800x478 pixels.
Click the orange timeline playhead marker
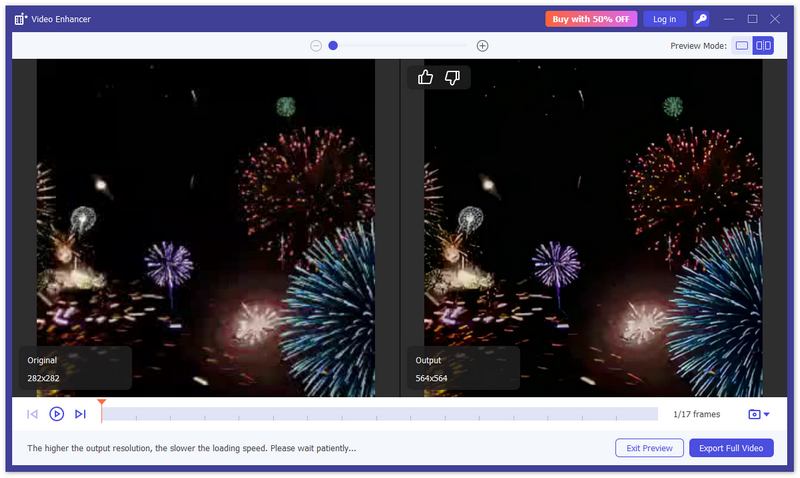(101, 404)
